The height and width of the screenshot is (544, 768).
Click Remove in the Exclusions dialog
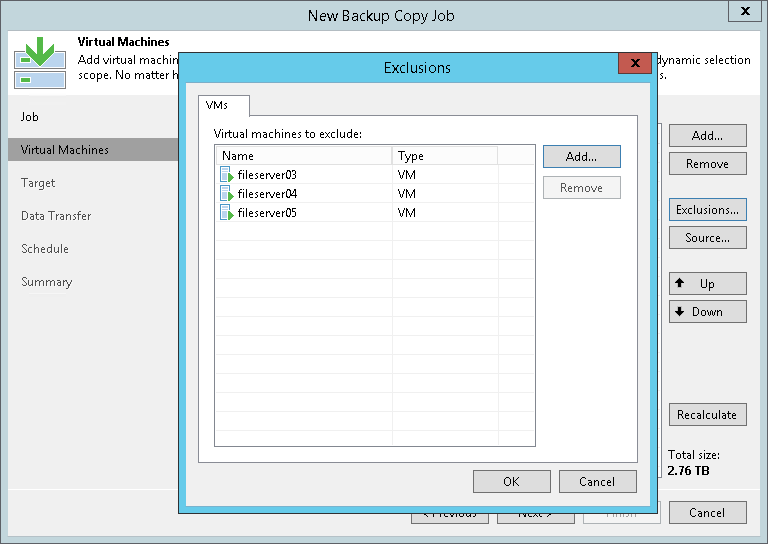581,188
